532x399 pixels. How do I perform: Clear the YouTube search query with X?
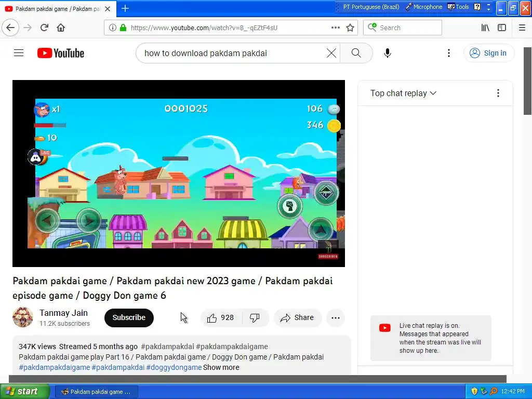[331, 53]
